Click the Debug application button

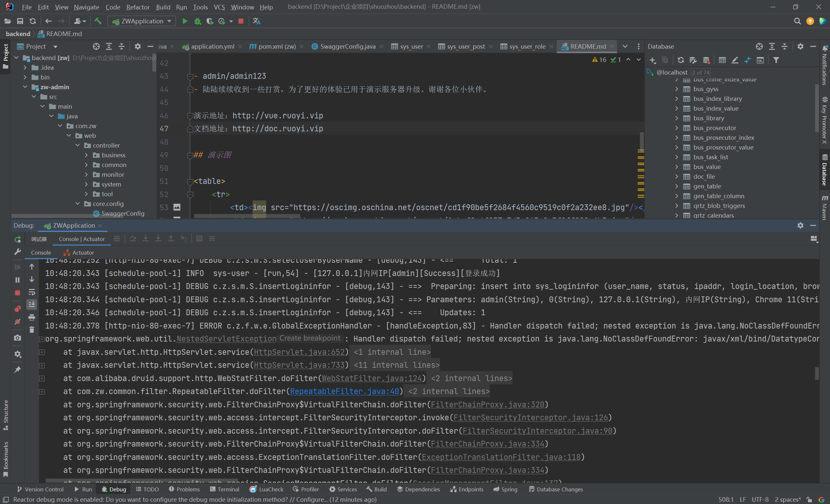pos(197,21)
